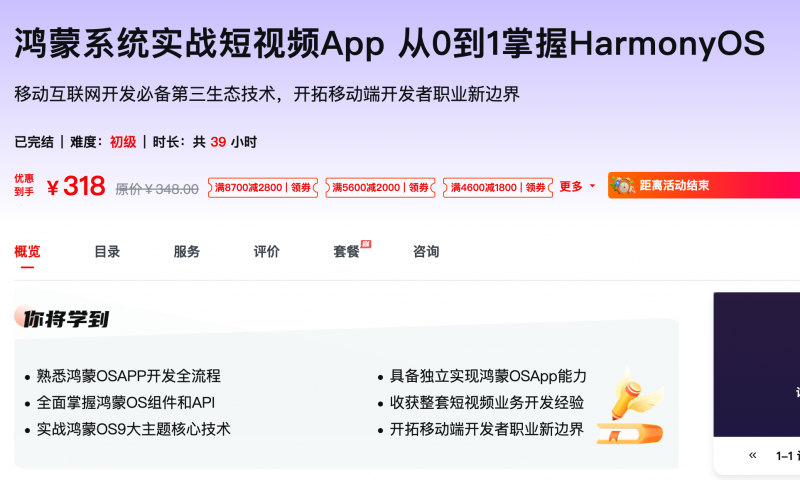The width and height of the screenshot is (800, 480).
Task: Expand the 更多 coupons dropdown
Action: pyautogui.click(x=577, y=186)
